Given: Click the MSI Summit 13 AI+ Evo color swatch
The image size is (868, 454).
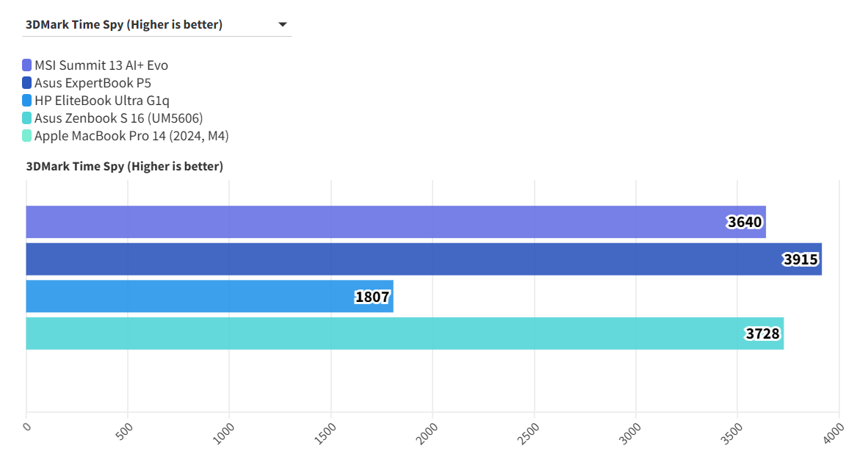Looking at the screenshot, I should tap(27, 65).
